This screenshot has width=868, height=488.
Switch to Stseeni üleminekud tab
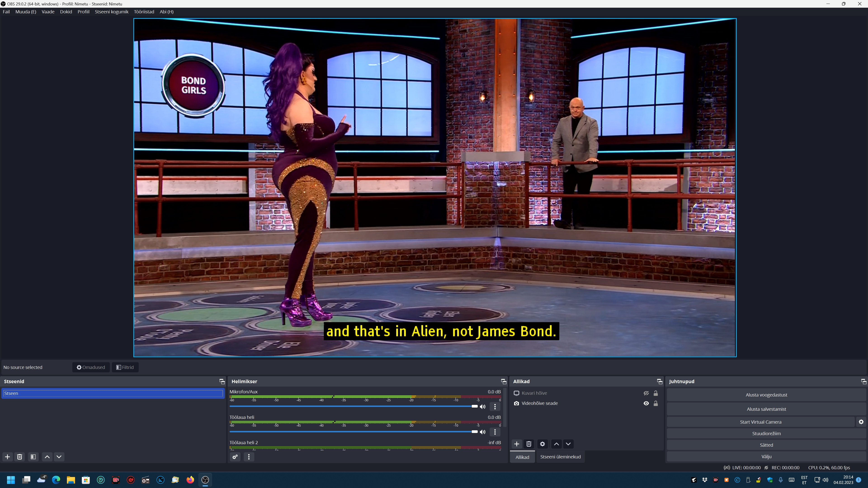pos(560,457)
